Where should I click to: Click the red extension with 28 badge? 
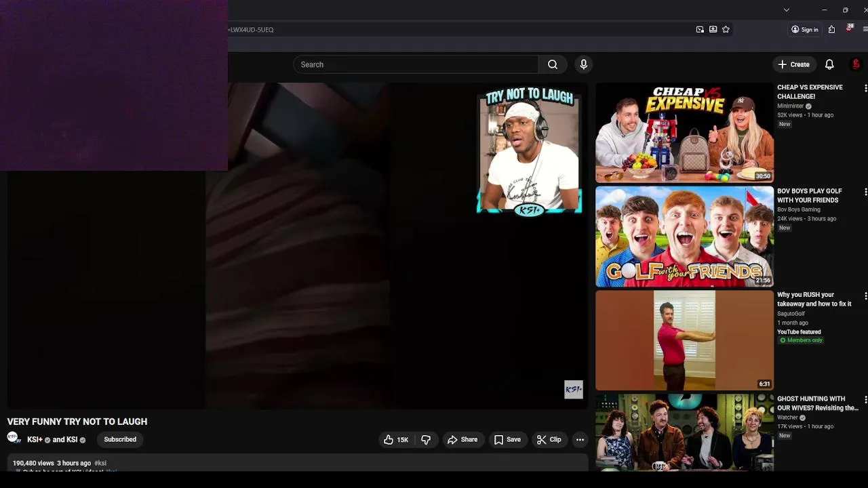coord(849,29)
